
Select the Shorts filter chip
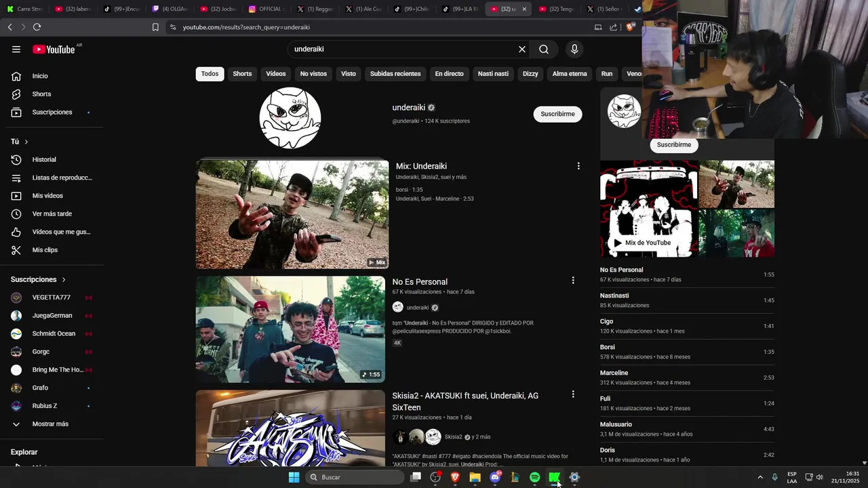click(242, 74)
